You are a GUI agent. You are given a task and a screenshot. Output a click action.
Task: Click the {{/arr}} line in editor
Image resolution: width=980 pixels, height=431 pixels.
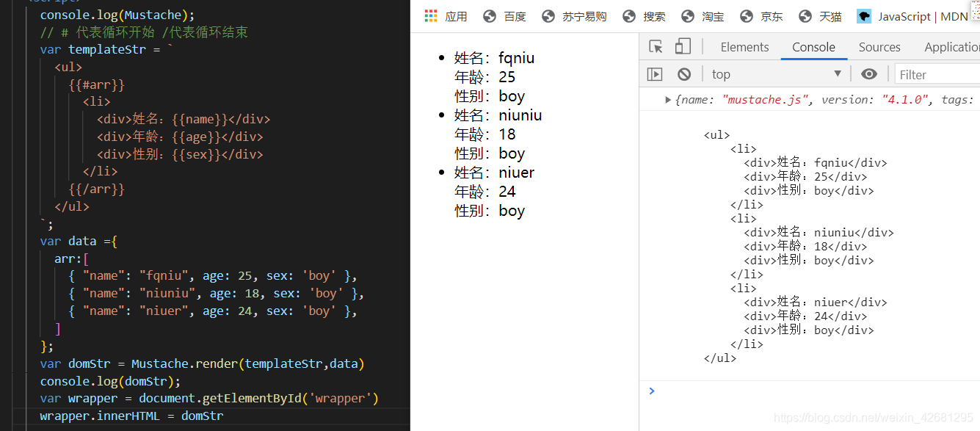coord(96,189)
